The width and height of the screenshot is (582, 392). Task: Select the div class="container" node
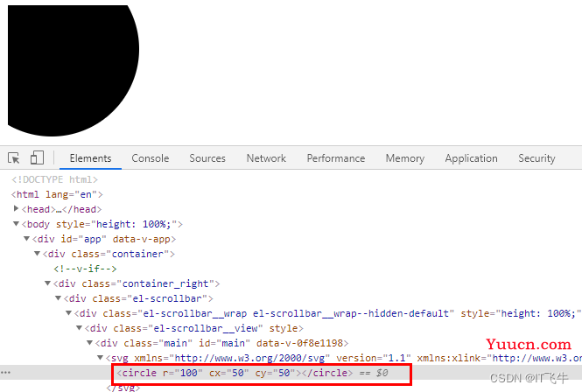pyautogui.click(x=109, y=254)
